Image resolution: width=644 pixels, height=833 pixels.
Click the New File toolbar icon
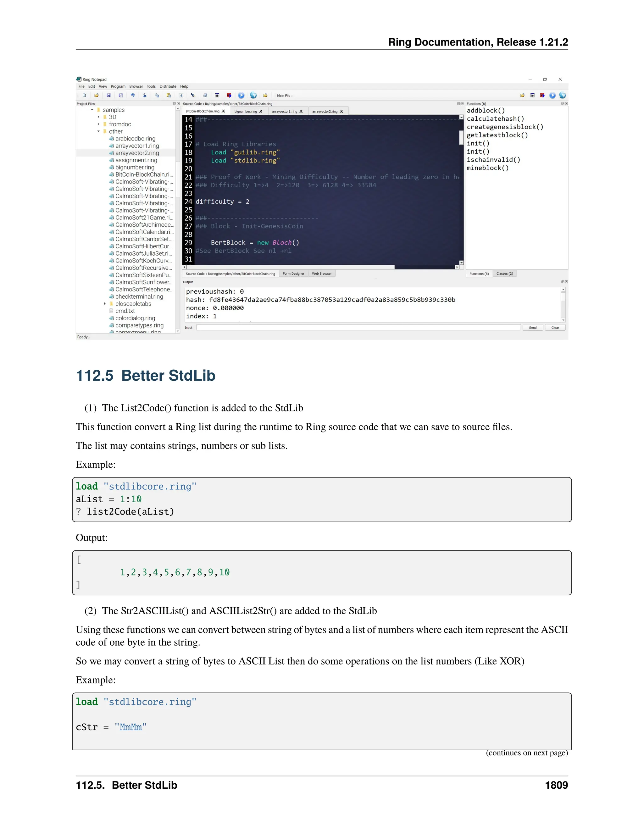(84, 95)
